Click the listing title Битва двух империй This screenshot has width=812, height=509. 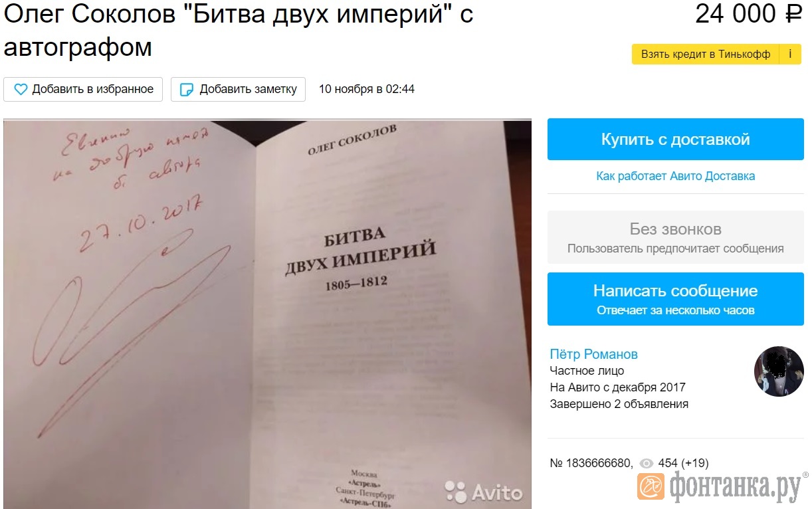click(x=238, y=31)
